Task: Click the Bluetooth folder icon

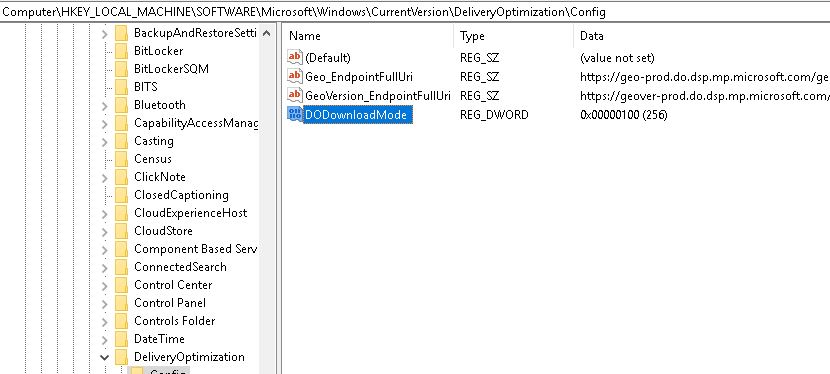Action: pos(121,105)
